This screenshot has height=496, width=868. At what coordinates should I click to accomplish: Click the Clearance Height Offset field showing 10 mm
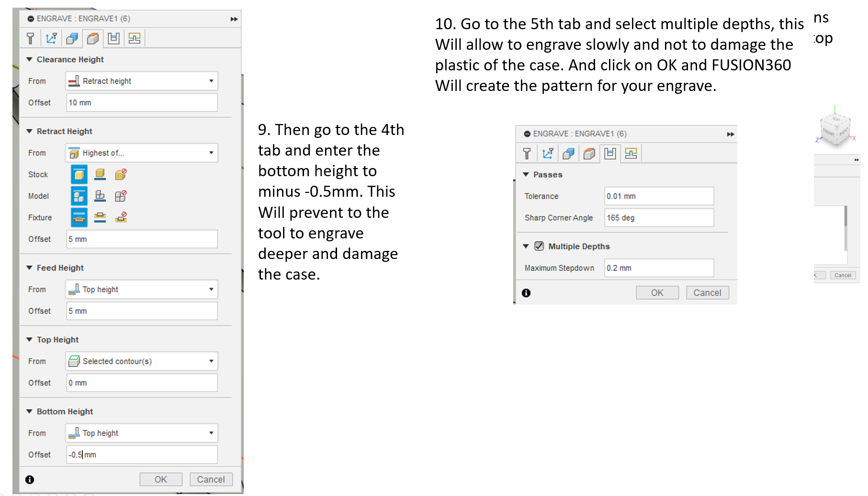click(x=142, y=102)
